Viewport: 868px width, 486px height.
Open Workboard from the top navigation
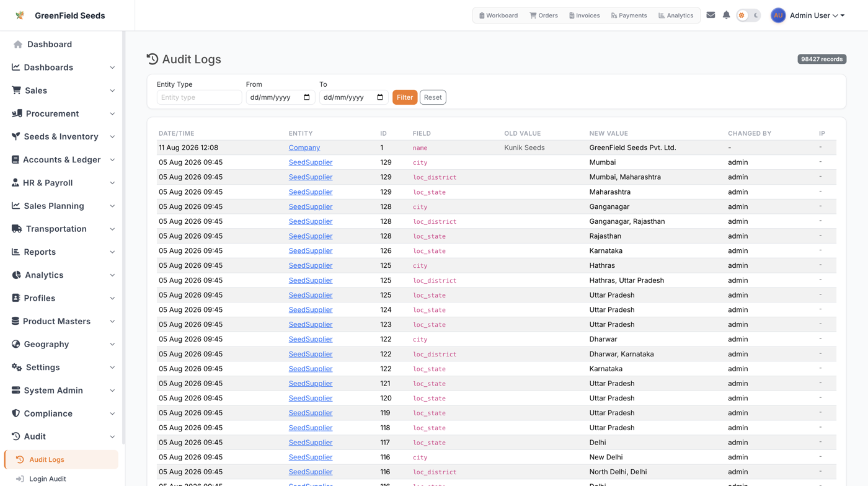pyautogui.click(x=498, y=15)
